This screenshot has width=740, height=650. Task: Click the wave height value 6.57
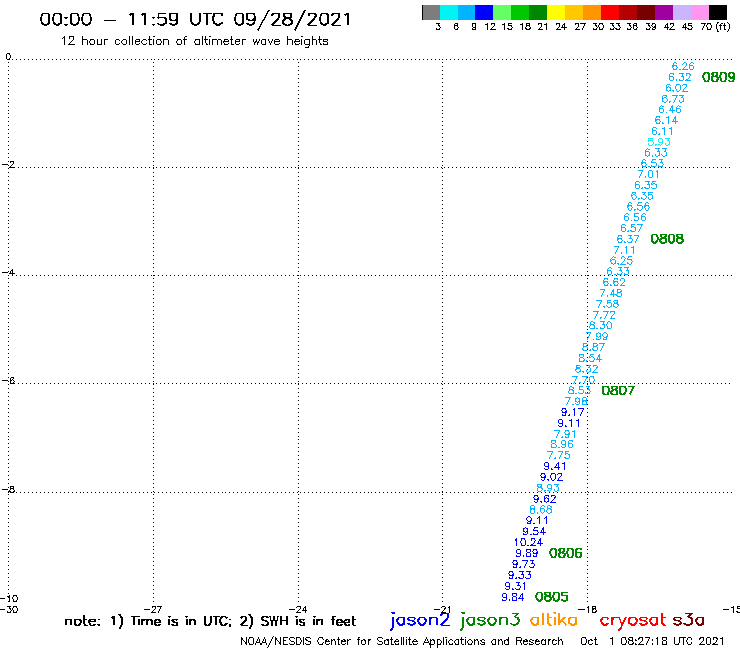coord(631,228)
